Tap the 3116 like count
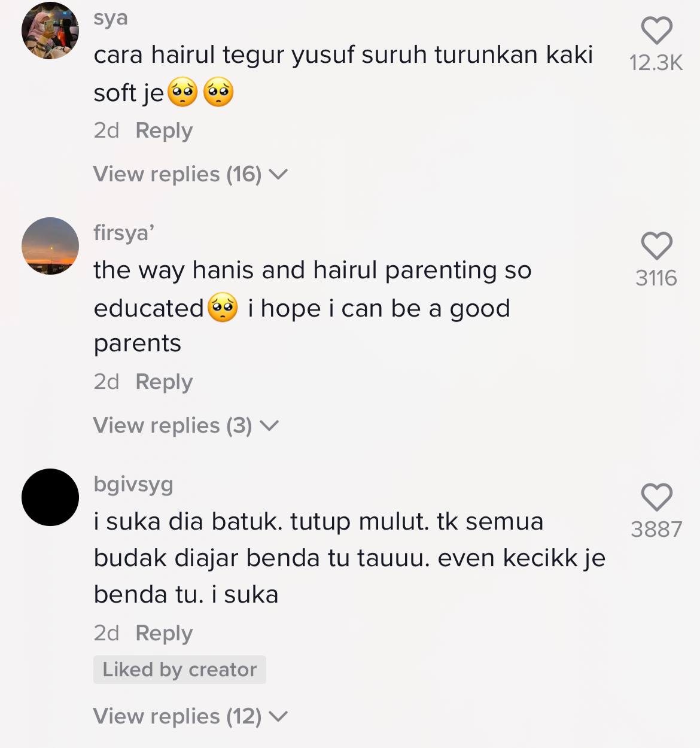 [656, 278]
